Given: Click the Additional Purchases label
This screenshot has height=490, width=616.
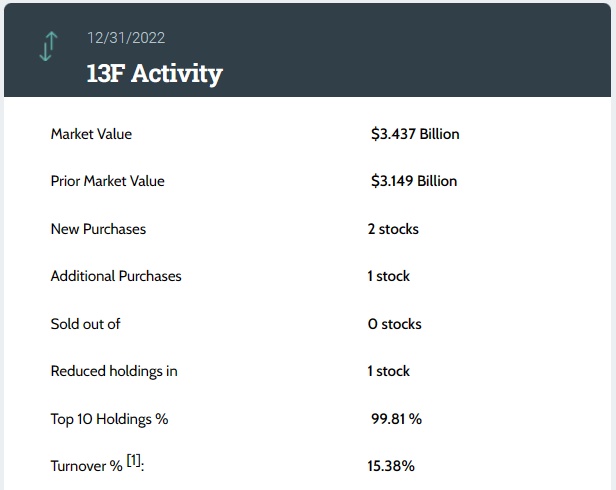Looking at the screenshot, I should pos(116,276).
